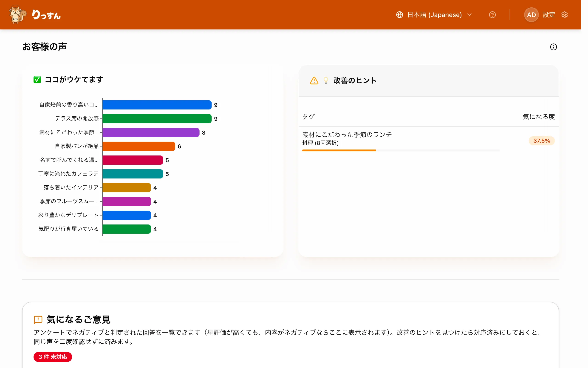
Task: Click the AD user avatar
Action: pos(531,15)
